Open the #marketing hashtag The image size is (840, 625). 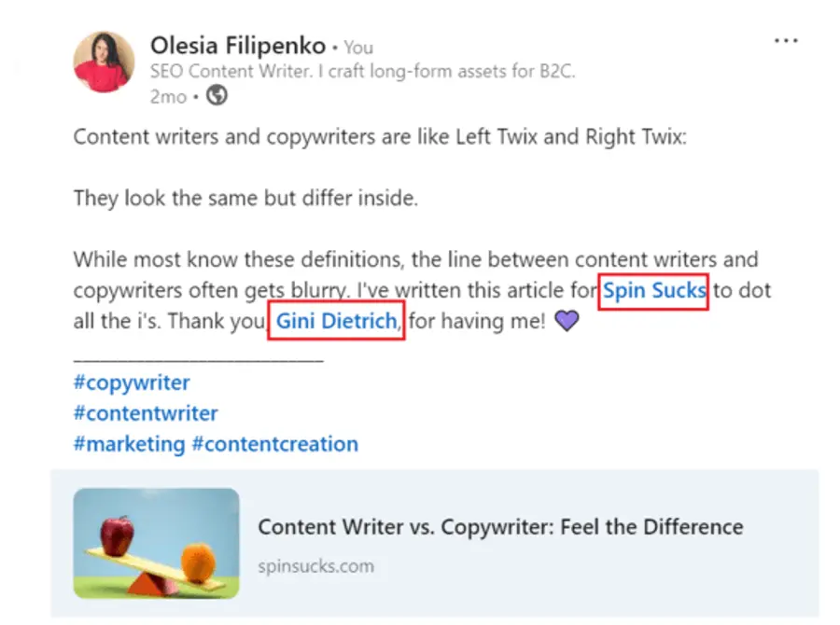coord(130,443)
